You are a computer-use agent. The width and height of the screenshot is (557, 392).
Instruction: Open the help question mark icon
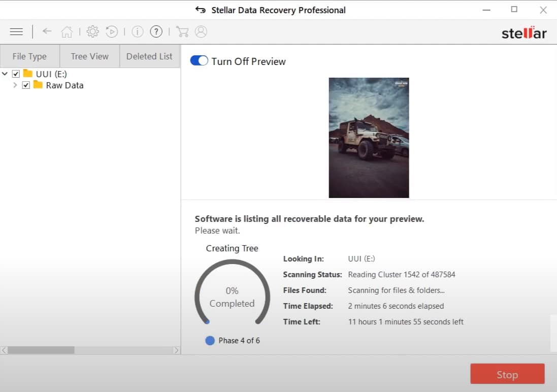pyautogui.click(x=157, y=31)
